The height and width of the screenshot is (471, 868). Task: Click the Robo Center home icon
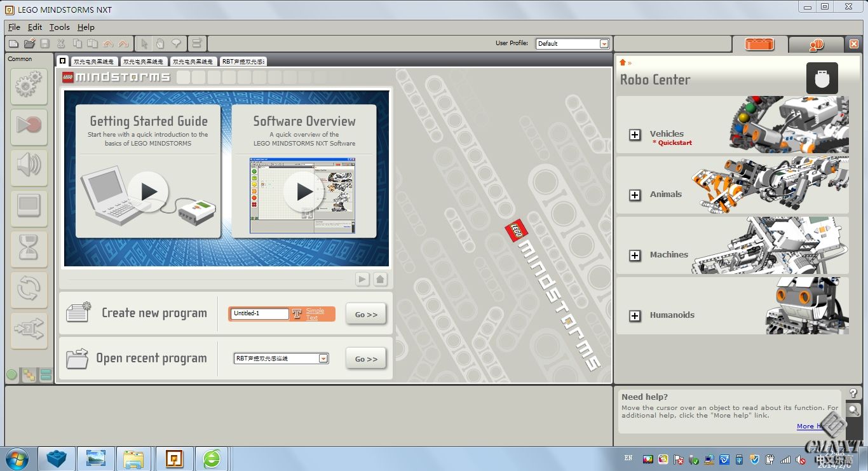click(x=623, y=62)
